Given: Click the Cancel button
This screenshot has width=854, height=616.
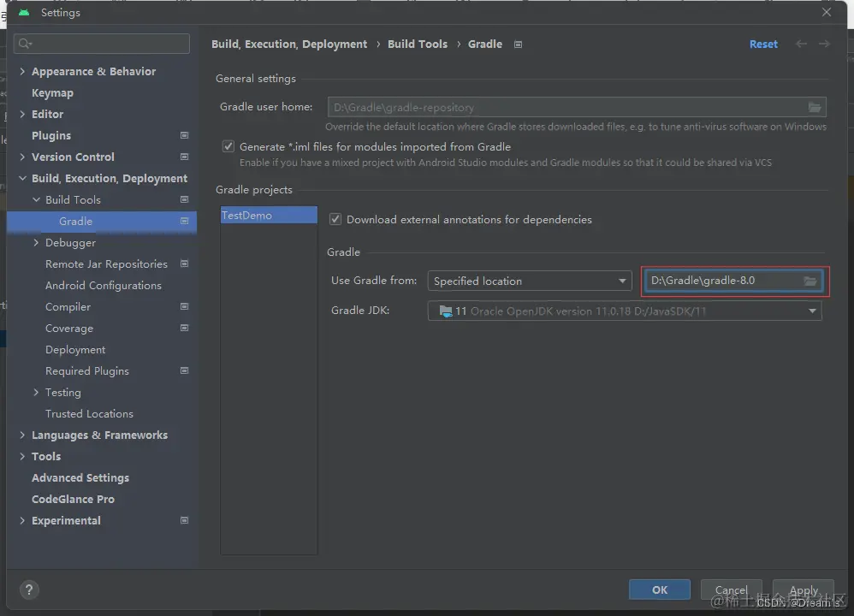Looking at the screenshot, I should coord(731,589).
